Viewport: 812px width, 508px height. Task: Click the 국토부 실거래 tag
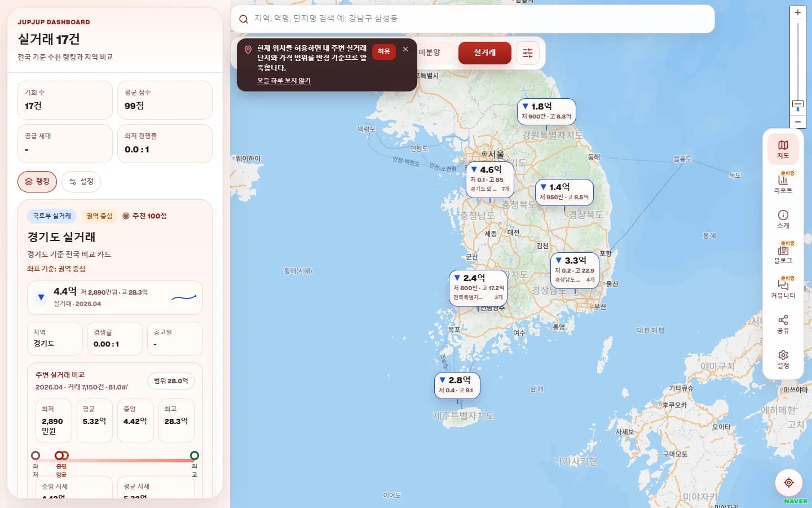pyautogui.click(x=52, y=216)
